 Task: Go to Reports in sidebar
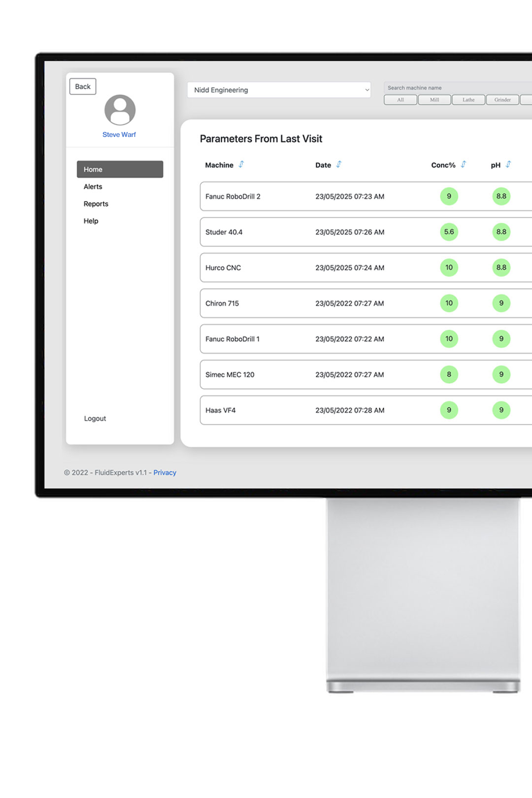(96, 204)
